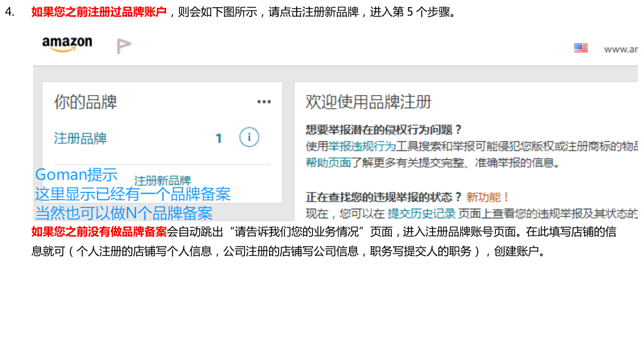Click the orange 新功能！ label
Screen dimensions: 644x344
(x=488, y=197)
